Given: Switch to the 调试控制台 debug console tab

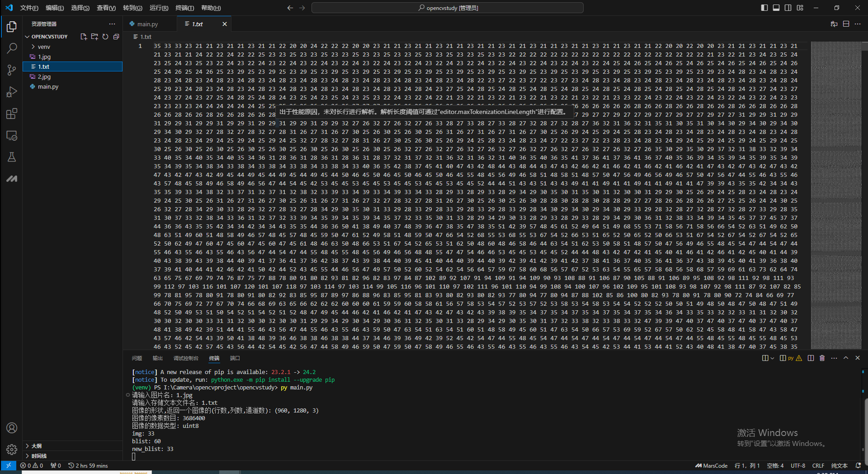Looking at the screenshot, I should [186, 358].
